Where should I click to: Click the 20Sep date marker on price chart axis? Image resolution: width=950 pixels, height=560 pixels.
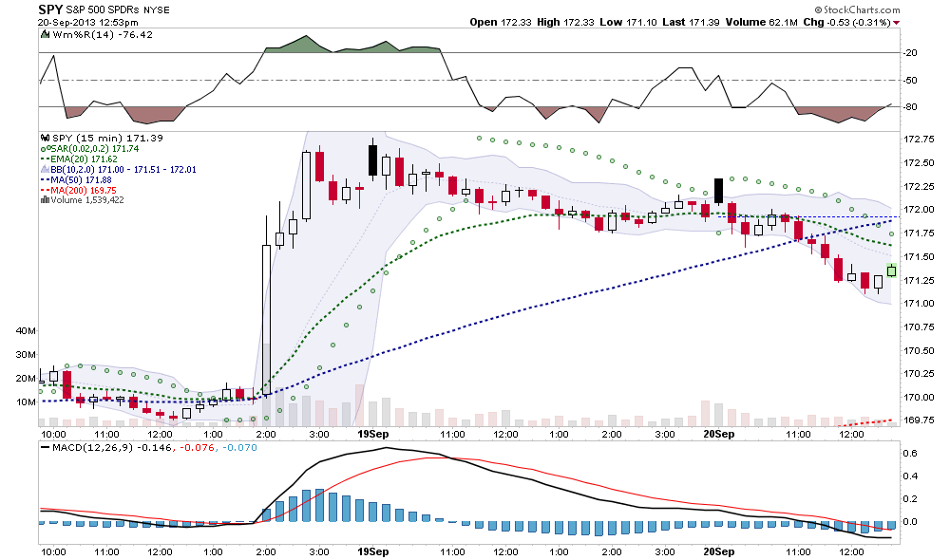718,434
